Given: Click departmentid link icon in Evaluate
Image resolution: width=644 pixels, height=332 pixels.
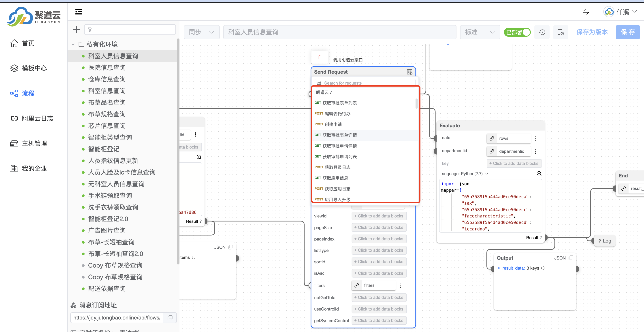Looking at the screenshot, I should (491, 151).
